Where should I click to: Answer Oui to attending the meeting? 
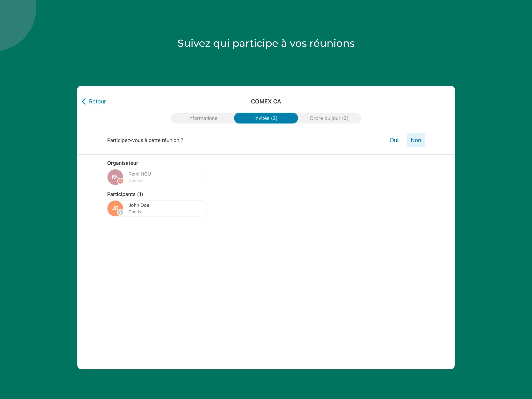coord(394,140)
